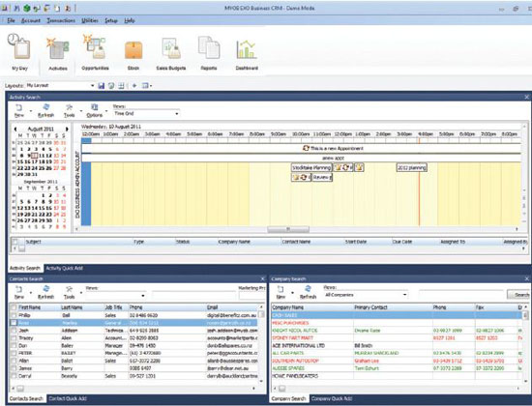
Task: Open the 2012 planning appointment
Action: click(x=411, y=167)
